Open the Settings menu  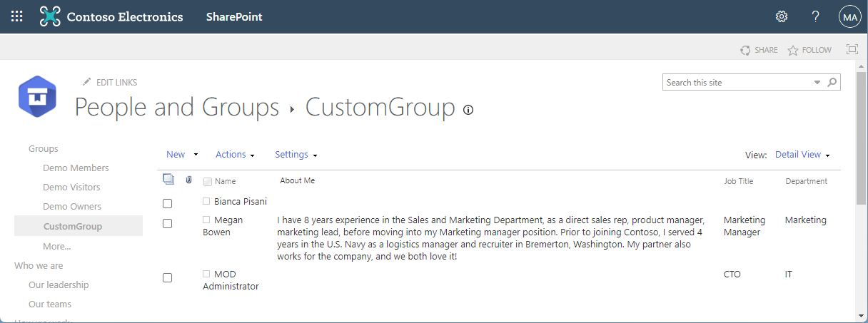coord(296,155)
